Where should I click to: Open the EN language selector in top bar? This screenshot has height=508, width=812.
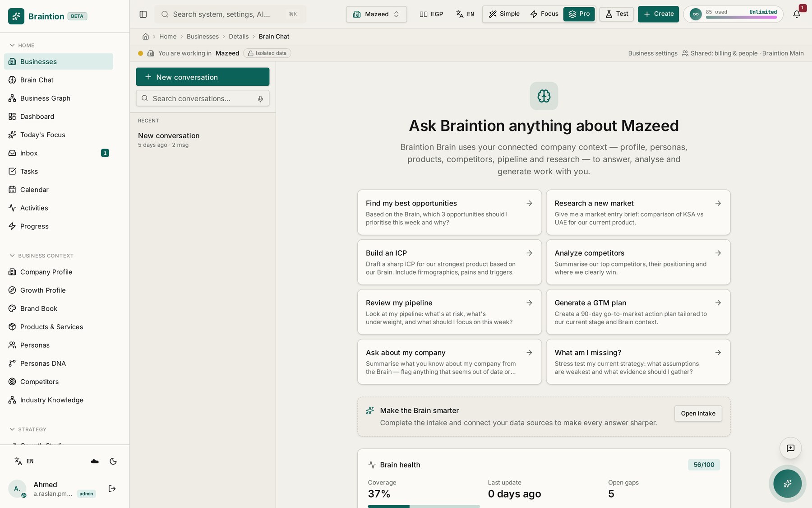click(x=465, y=14)
